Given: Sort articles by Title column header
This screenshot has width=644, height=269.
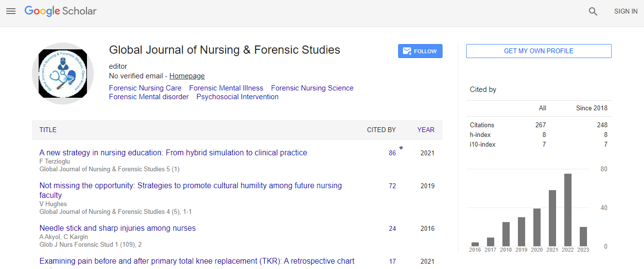Looking at the screenshot, I should point(48,130).
